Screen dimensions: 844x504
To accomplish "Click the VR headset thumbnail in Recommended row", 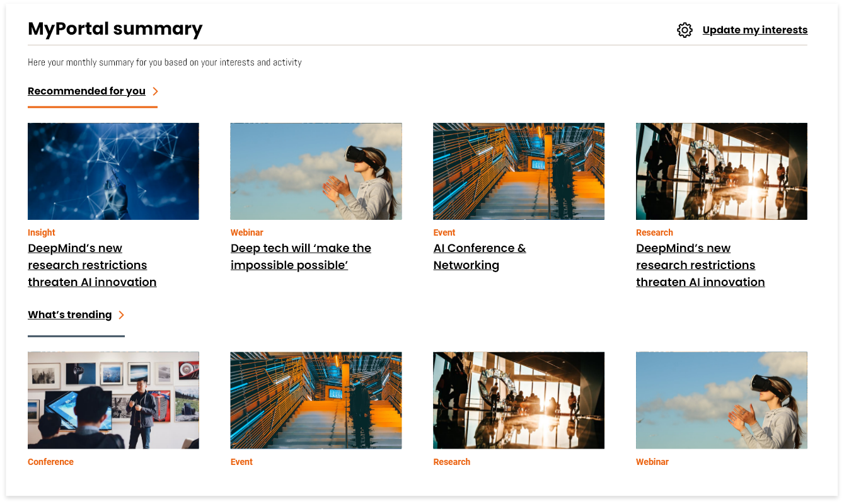I will (x=316, y=171).
